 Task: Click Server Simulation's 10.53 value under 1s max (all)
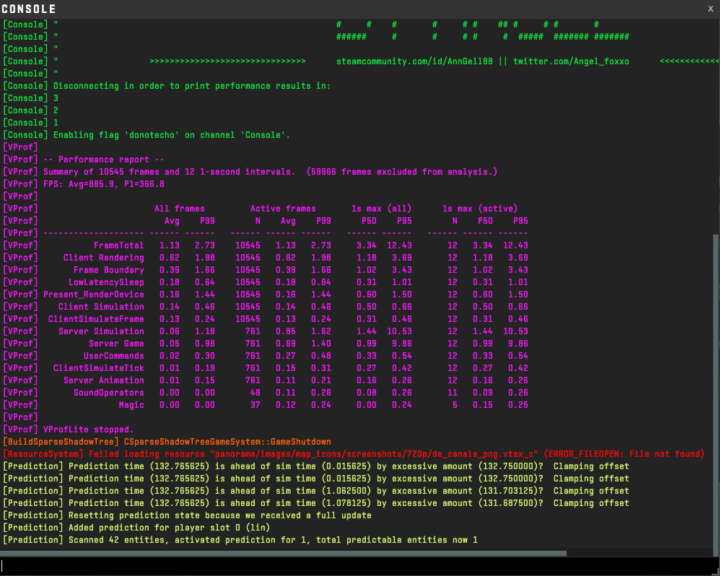(399, 331)
